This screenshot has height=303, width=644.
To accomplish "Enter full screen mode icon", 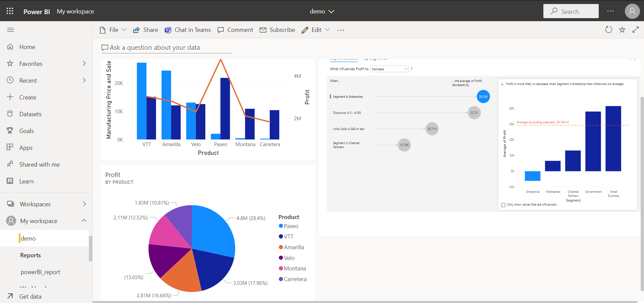I will pyautogui.click(x=636, y=30).
